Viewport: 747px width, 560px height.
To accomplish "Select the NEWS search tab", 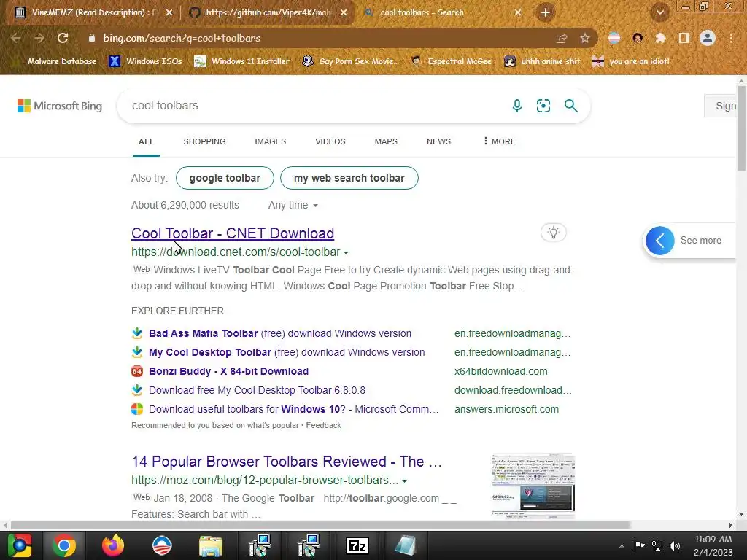I will click(438, 141).
